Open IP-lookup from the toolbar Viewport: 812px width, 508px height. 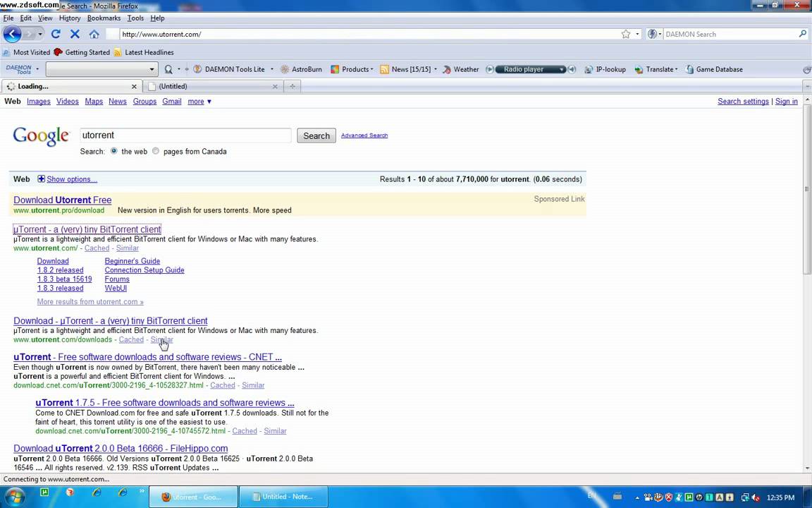coord(605,69)
